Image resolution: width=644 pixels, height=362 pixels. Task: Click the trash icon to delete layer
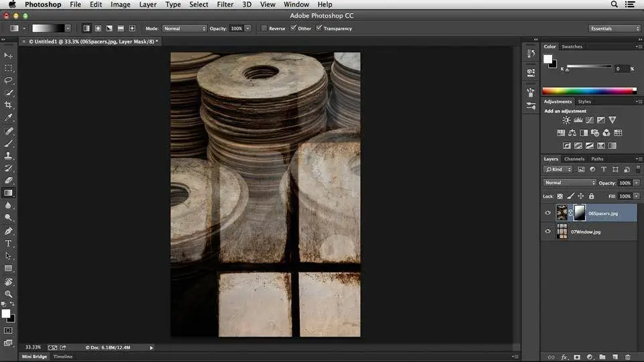(627, 357)
